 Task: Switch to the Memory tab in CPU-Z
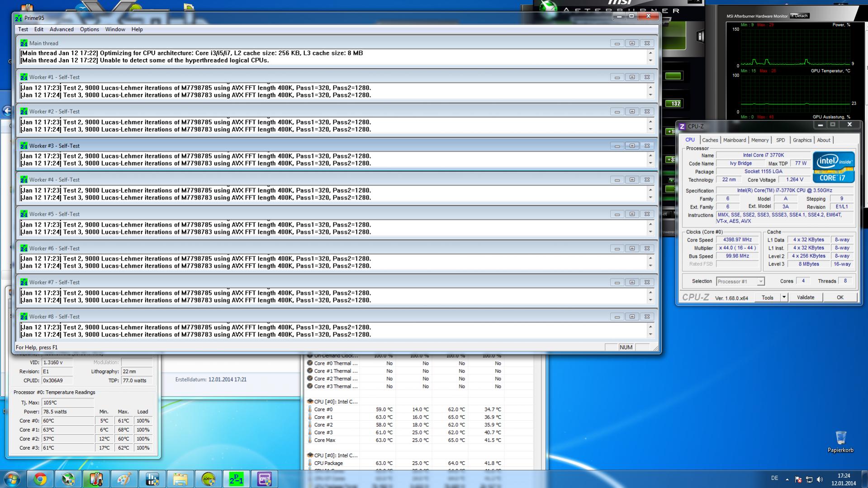pos(760,140)
